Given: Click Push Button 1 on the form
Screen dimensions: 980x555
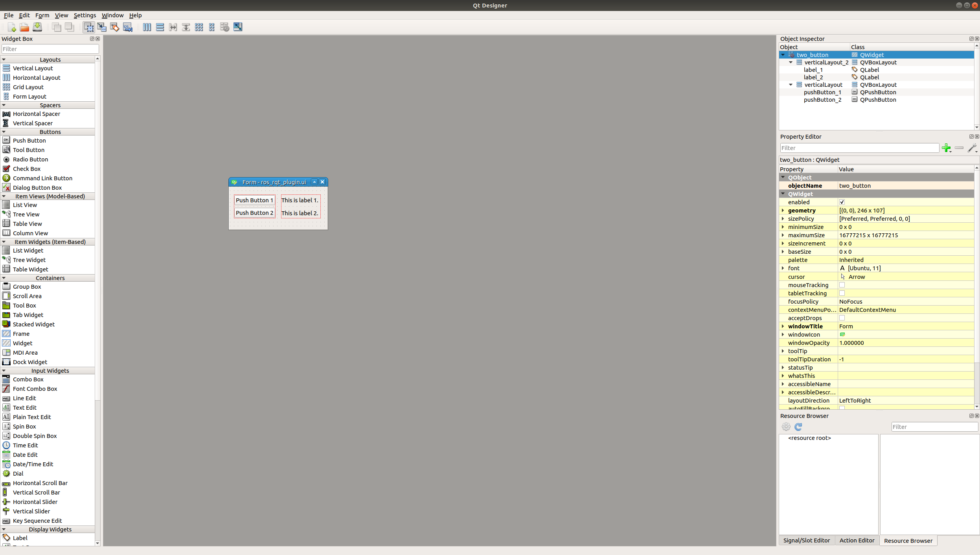Looking at the screenshot, I should pyautogui.click(x=254, y=200).
